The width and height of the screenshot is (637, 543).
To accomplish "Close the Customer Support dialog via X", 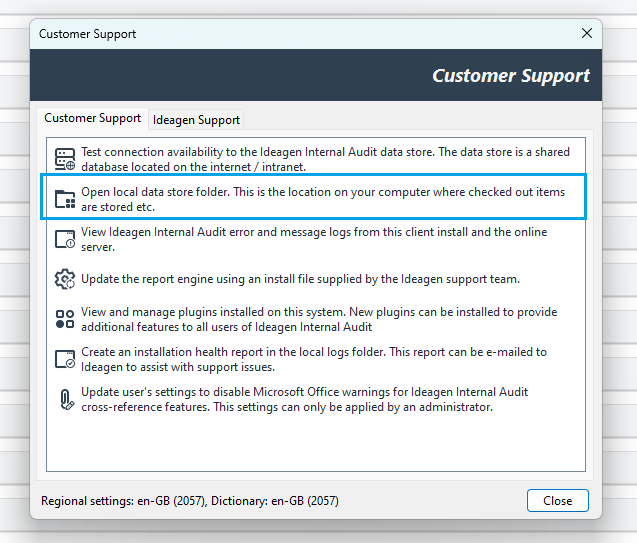I will pos(587,33).
